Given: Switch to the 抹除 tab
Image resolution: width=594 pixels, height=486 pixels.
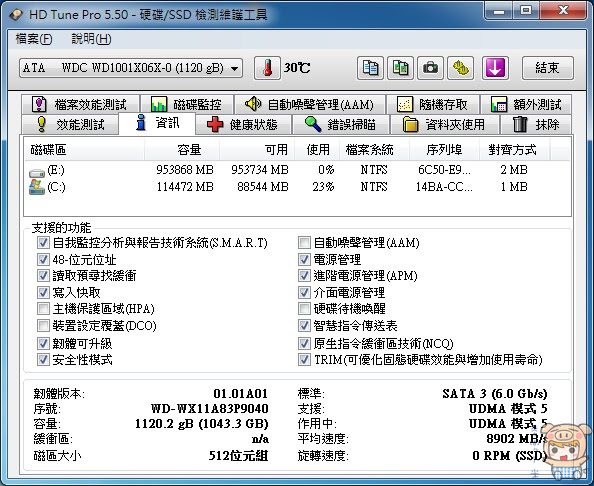Looking at the screenshot, I should click(536, 124).
